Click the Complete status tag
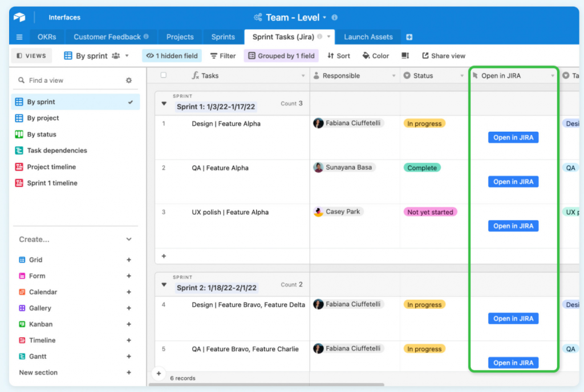Viewport: 584px width, 392px height. (x=422, y=168)
